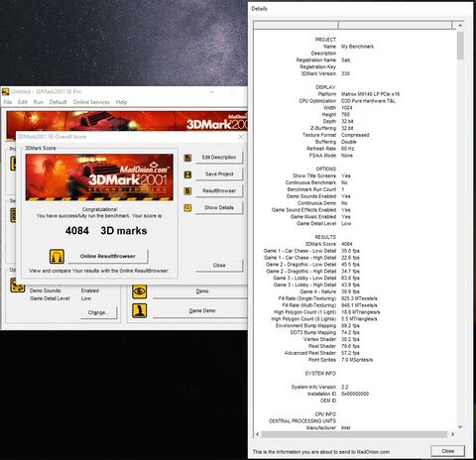Click the ResultBrowser button
Image resolution: width=476 pixels, height=460 pixels.
click(219, 191)
